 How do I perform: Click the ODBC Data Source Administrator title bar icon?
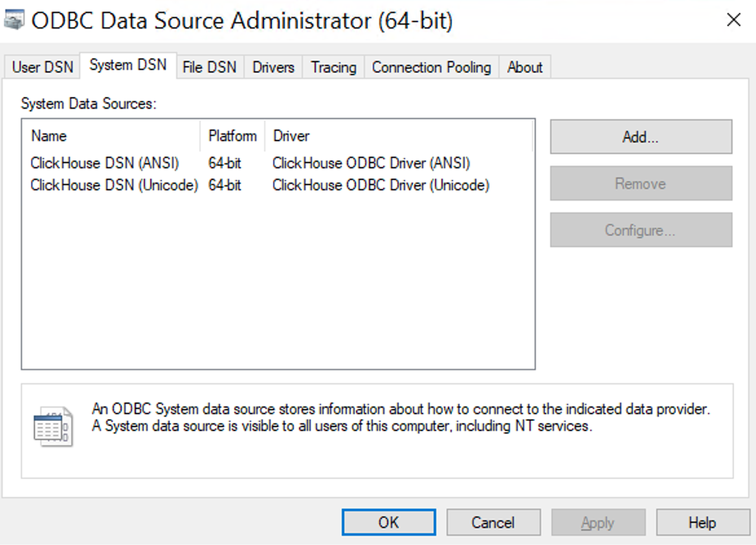pos(13,19)
